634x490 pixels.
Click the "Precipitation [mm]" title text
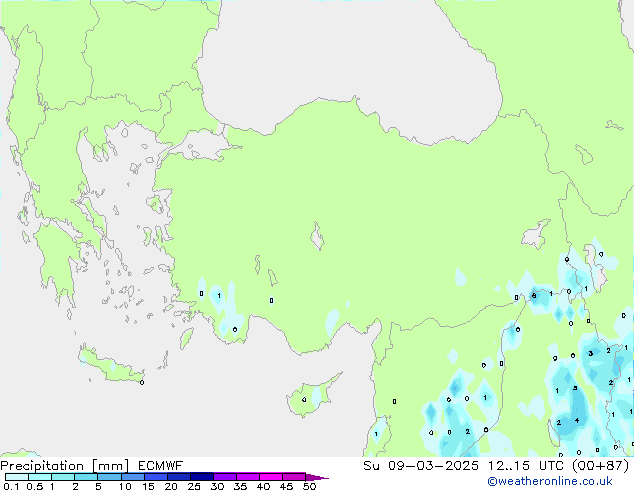pyautogui.click(x=65, y=466)
